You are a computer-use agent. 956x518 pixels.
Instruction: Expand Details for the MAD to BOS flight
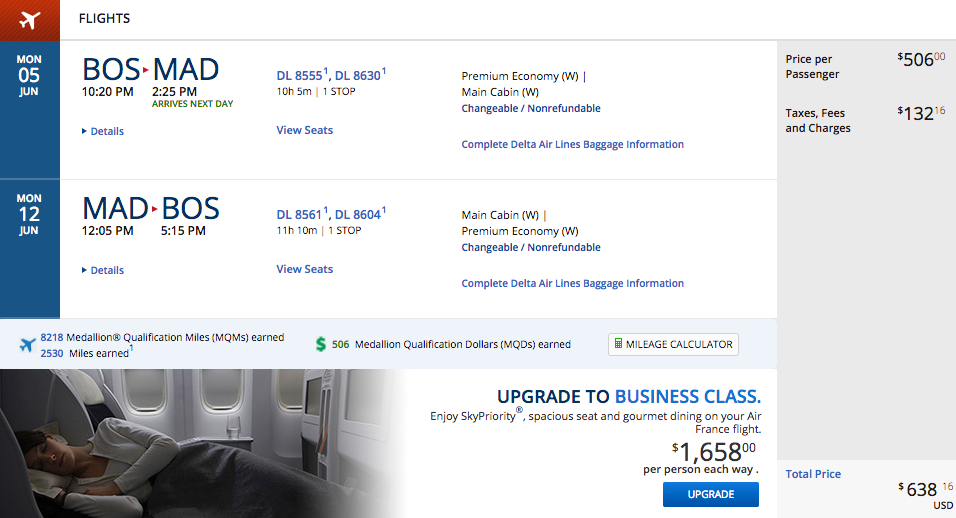[x=103, y=270]
